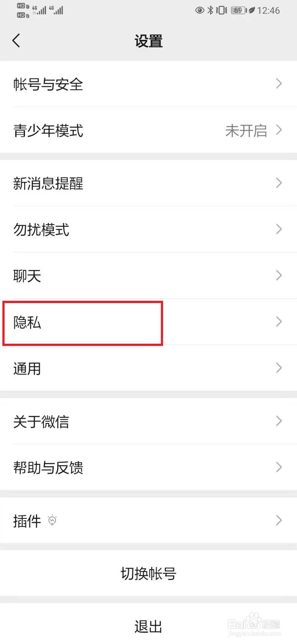Tap the Bluetooth status bar icon
The height and width of the screenshot is (644, 297).
[210, 10]
